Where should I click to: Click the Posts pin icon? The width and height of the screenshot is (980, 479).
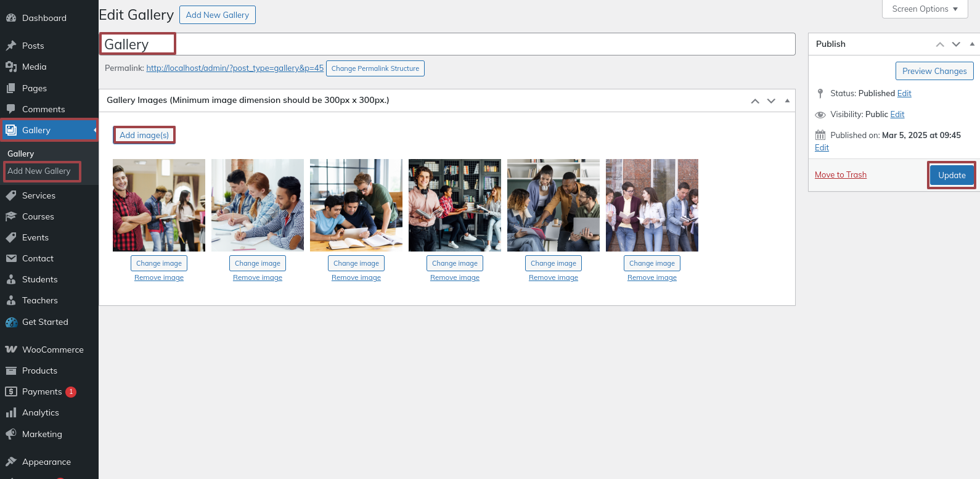point(11,46)
